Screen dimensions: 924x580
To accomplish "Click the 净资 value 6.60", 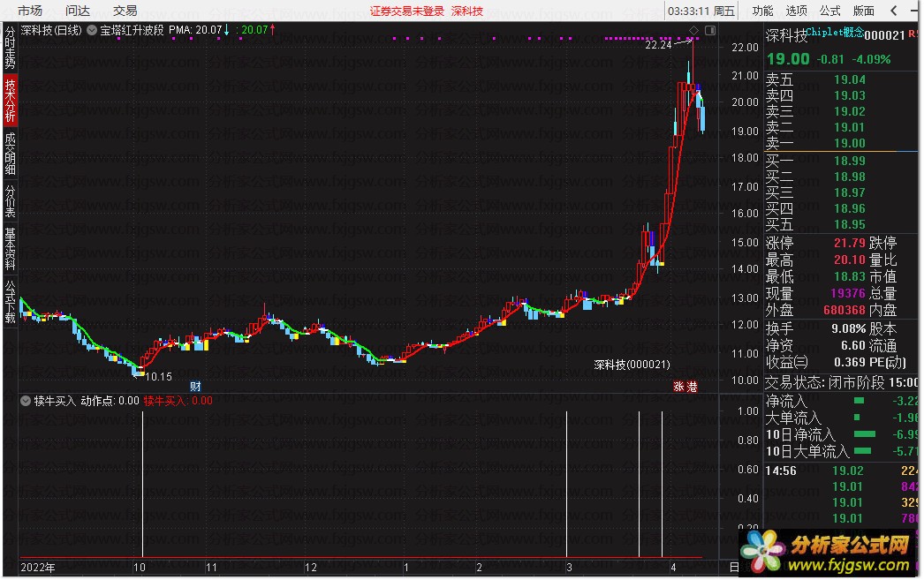I will [x=852, y=346].
